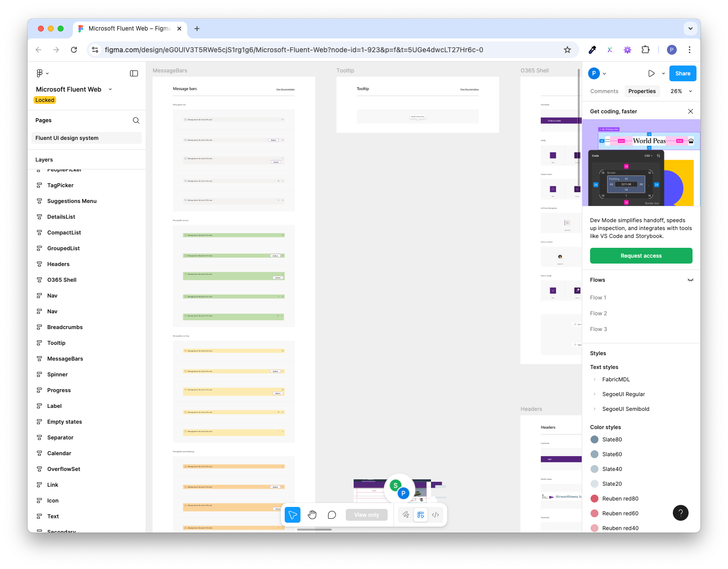Image resolution: width=728 pixels, height=569 pixels.
Task: Select the Empty states layer
Action: point(65,422)
